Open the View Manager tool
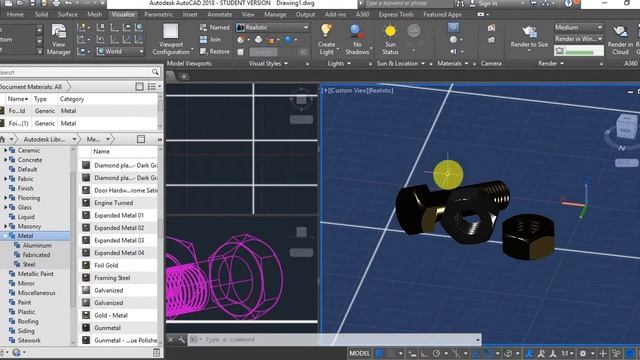This screenshot has width=640, height=360. coord(59,39)
